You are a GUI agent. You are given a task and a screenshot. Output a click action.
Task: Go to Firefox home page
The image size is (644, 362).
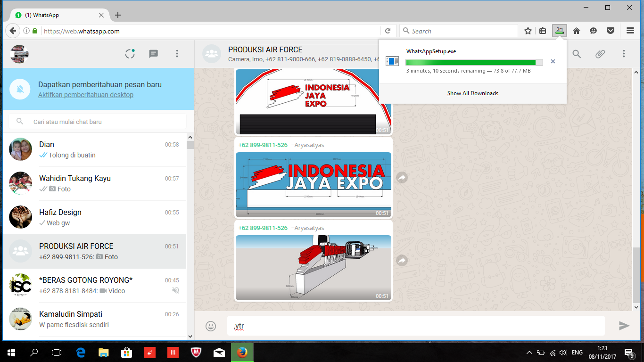(576, 31)
